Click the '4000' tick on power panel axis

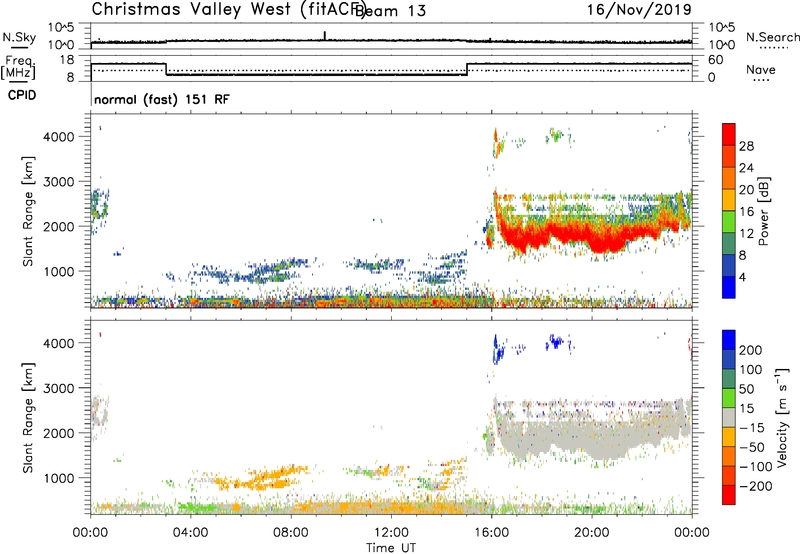click(58, 137)
